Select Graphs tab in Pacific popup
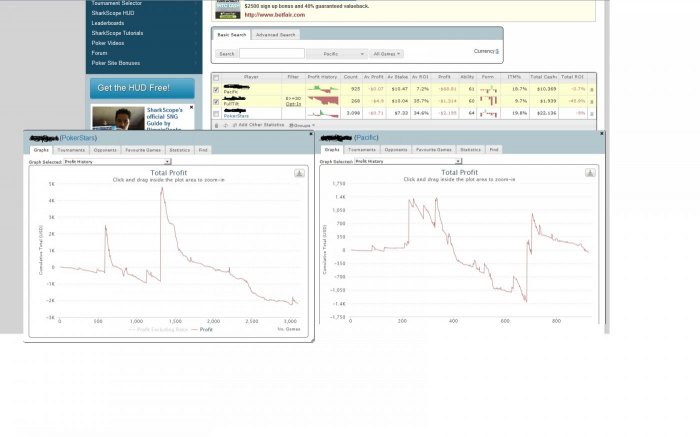 [x=332, y=150]
